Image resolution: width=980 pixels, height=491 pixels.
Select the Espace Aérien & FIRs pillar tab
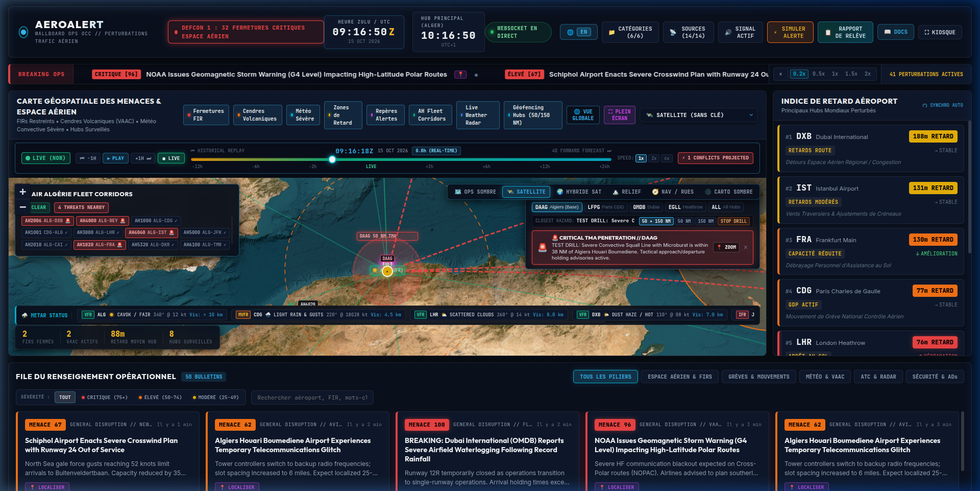coord(679,377)
